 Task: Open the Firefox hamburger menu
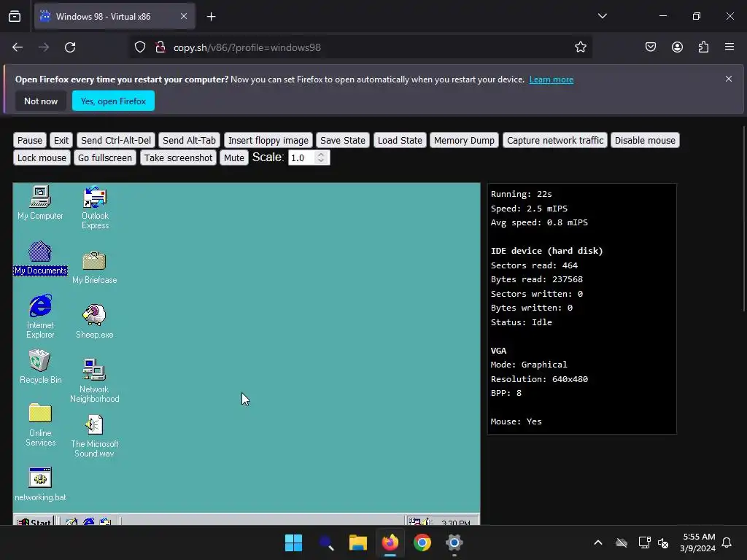[729, 47]
